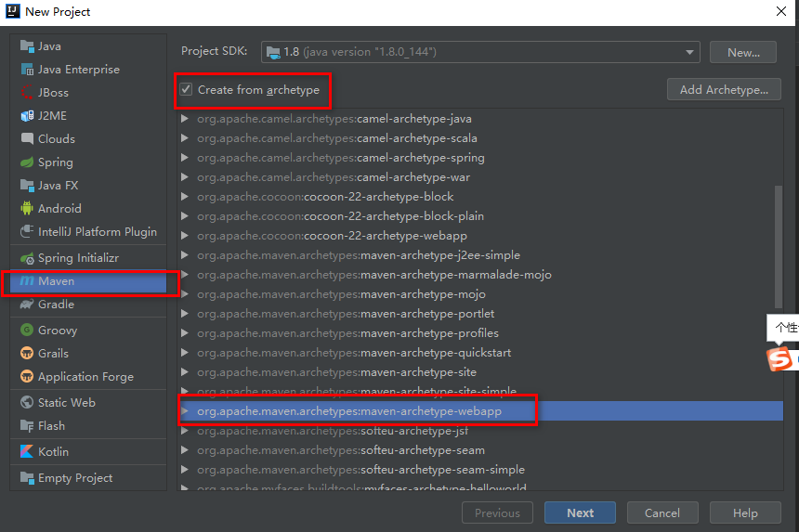The width and height of the screenshot is (799, 532).
Task: Select camel-archetype-war archetype row
Action: 480,177
